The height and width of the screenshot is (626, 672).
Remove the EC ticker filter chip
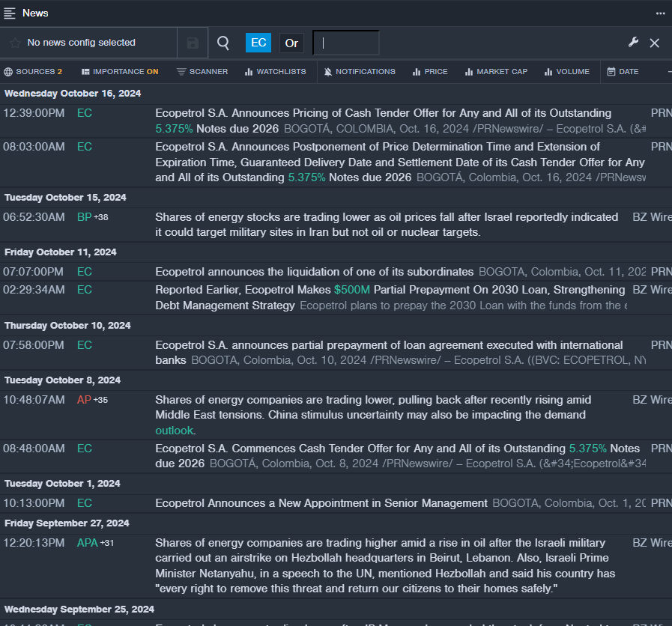(x=258, y=43)
